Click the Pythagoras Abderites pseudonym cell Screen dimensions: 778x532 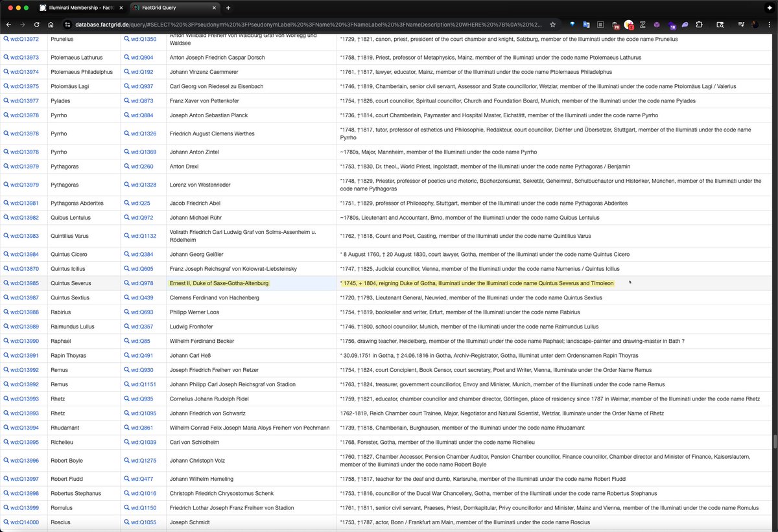pyautogui.click(x=84, y=203)
